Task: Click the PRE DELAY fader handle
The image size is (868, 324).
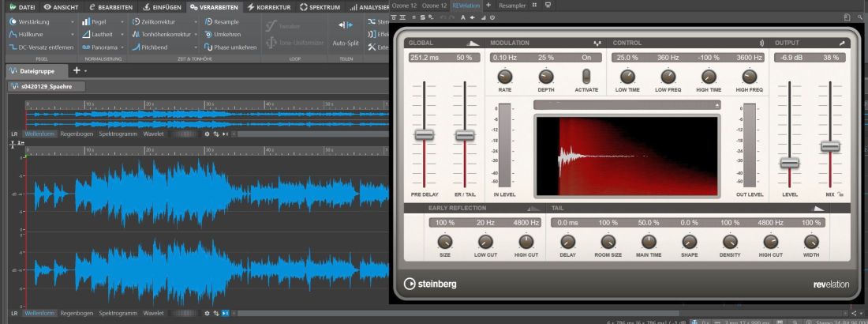Action: point(424,135)
